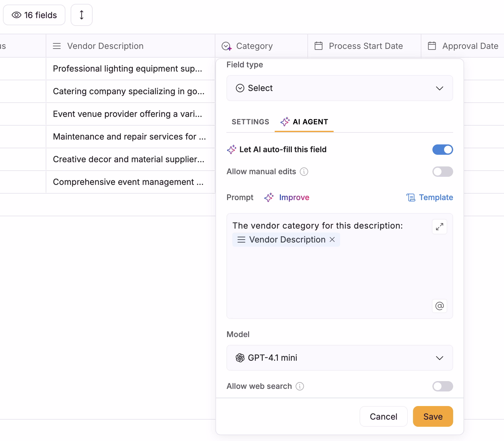Screen dimensions: 504x441
Task: Save the AI agent configuration
Action: click(433, 416)
